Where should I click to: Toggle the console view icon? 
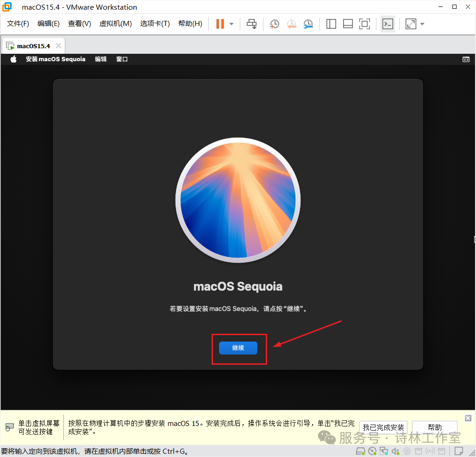[388, 24]
